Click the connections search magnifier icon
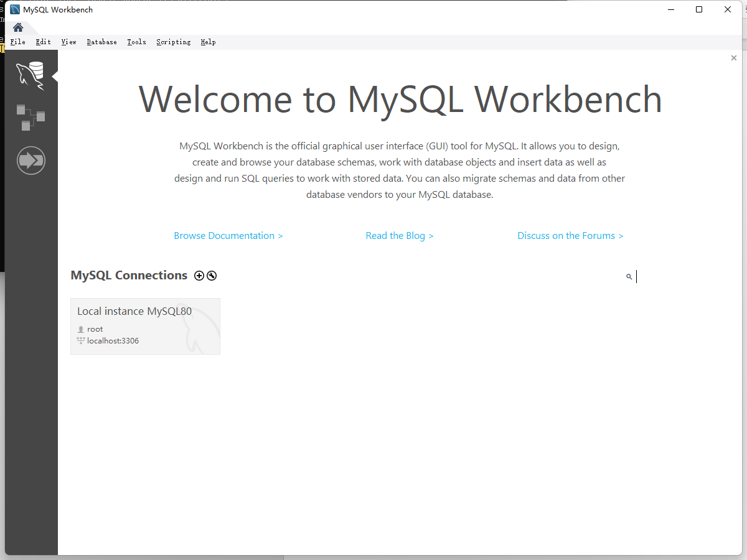The height and width of the screenshot is (560, 747). [x=629, y=277]
